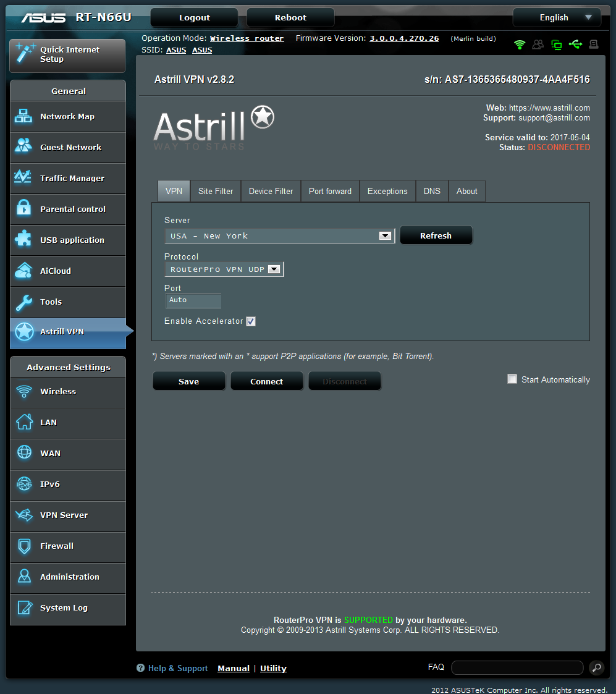Click the Traffic Manager graph icon
Viewport: 616px width, 694px height.
pos(23,178)
